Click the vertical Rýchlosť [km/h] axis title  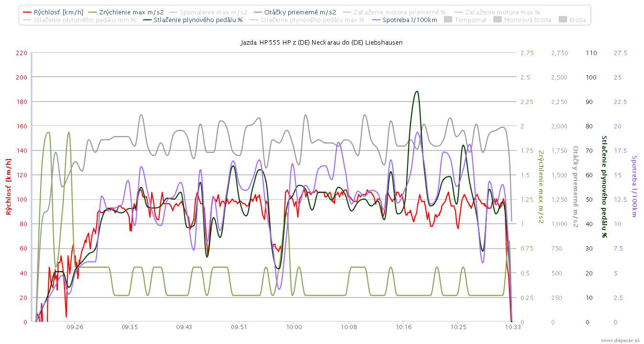9,187
